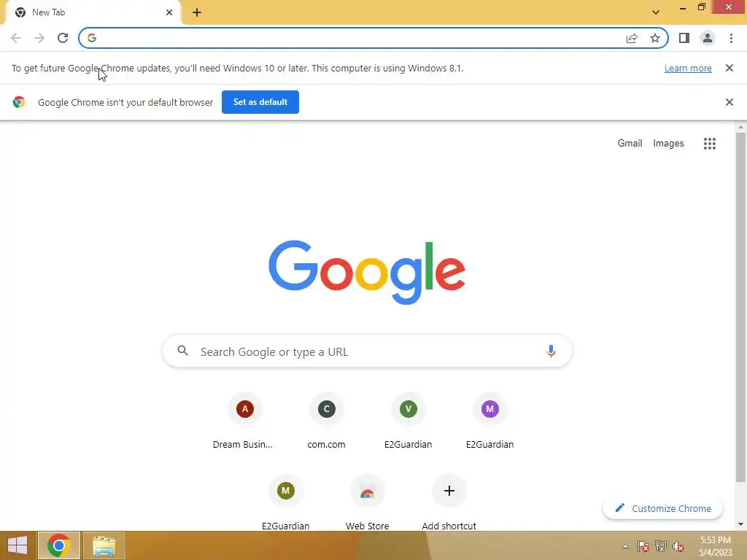Click the scrollbar down arrow

point(740,524)
